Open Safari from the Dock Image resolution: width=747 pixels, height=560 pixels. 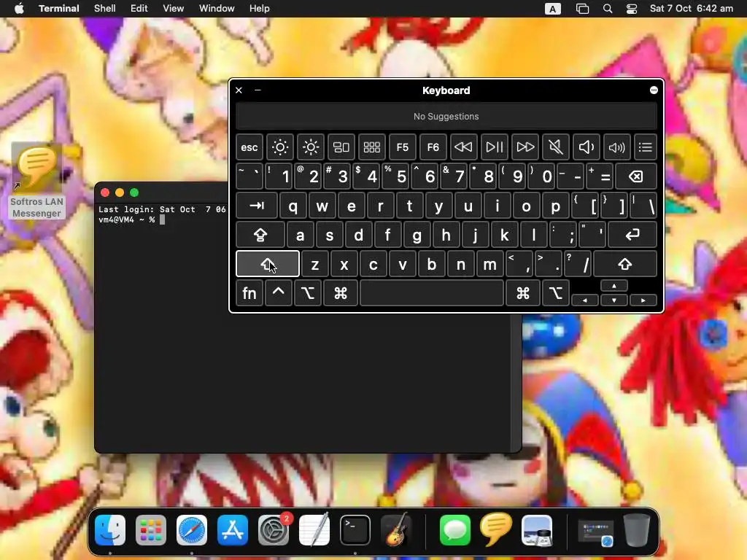pyautogui.click(x=192, y=530)
